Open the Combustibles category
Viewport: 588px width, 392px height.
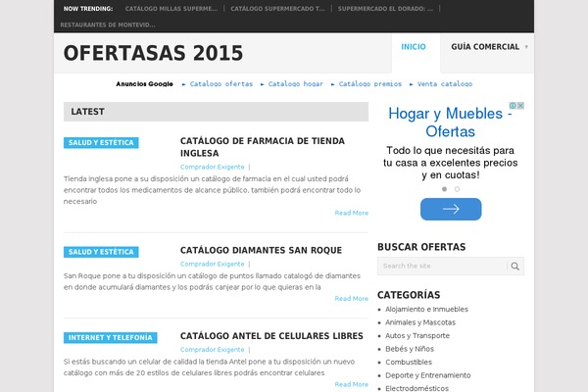[409, 362]
